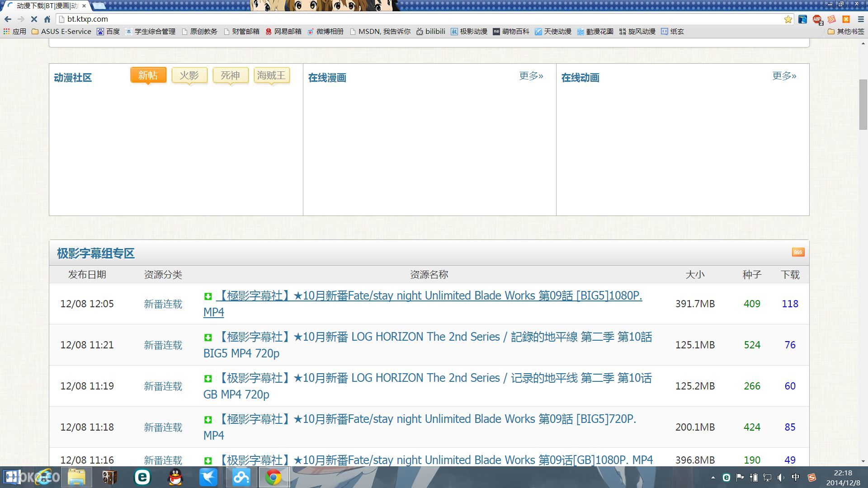Open the 极影动漫 bookmark

(x=469, y=31)
